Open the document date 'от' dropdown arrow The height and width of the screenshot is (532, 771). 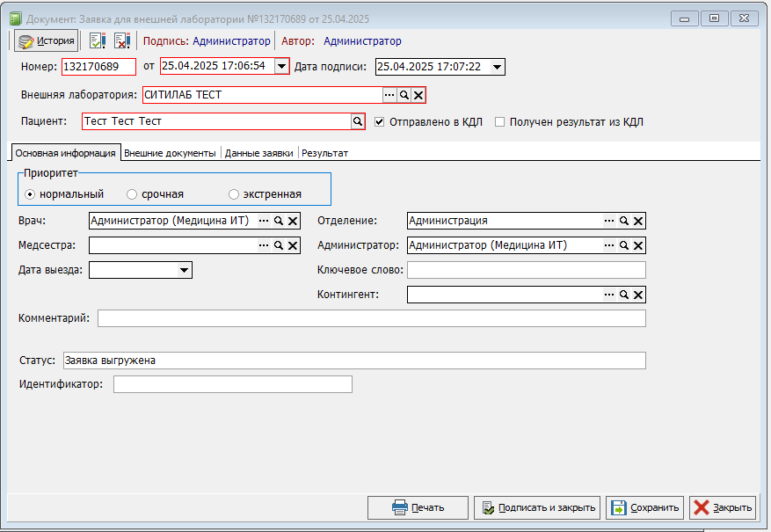click(281, 67)
